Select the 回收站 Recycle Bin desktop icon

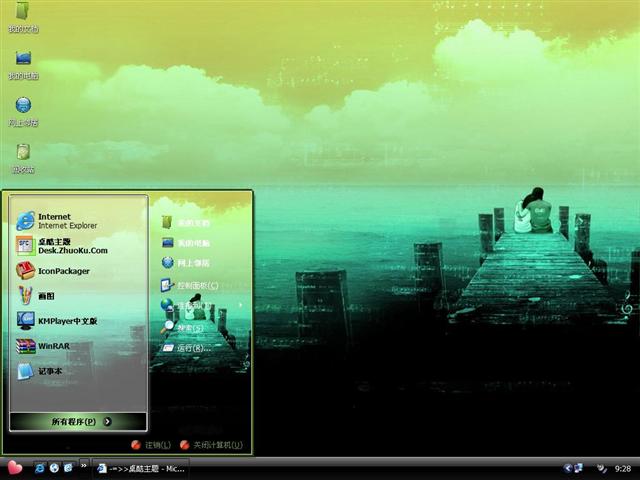click(x=23, y=159)
